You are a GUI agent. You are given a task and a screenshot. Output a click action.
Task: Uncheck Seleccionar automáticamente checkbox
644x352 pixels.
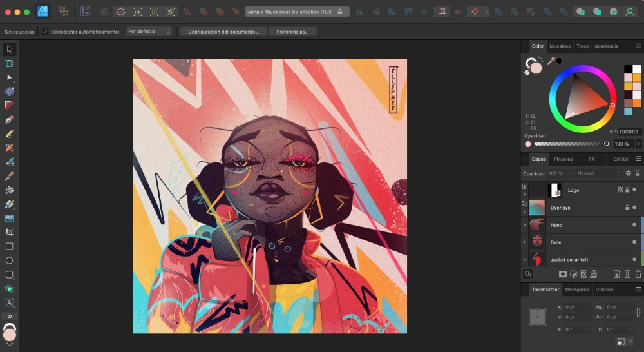tap(45, 32)
